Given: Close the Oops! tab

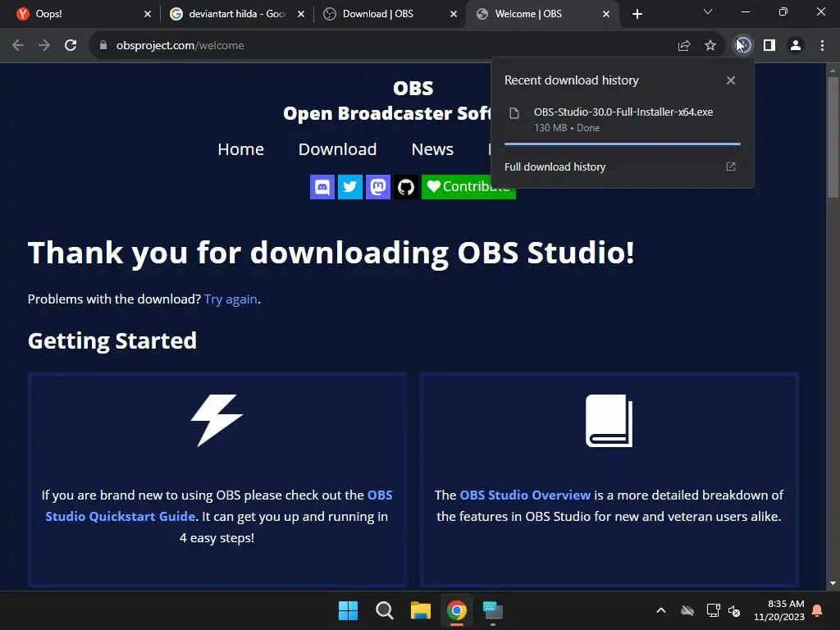Looking at the screenshot, I should [148, 15].
